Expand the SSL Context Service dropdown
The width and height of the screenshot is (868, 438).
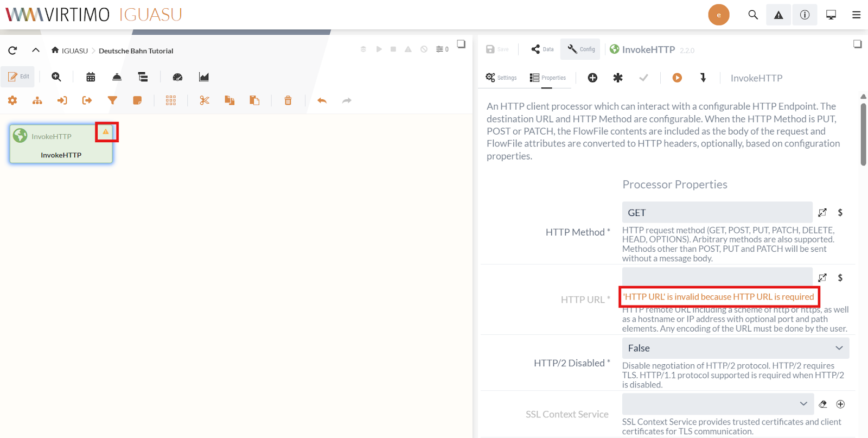[x=717, y=404]
